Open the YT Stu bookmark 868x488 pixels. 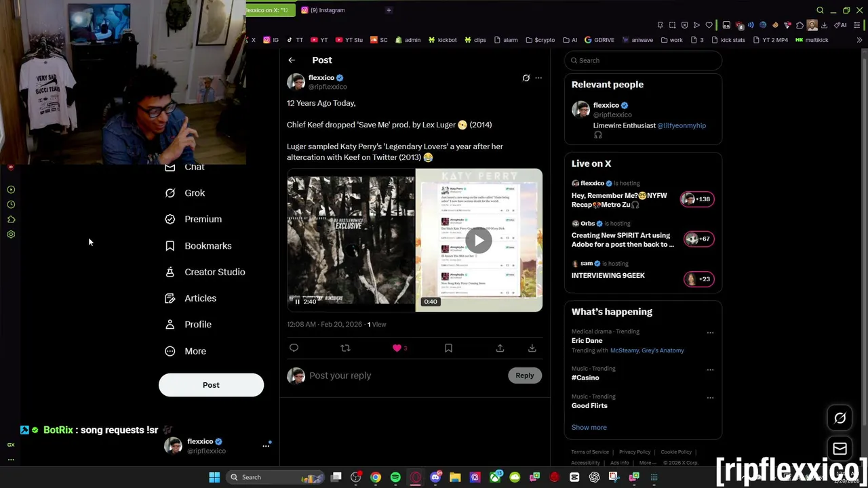click(349, 40)
